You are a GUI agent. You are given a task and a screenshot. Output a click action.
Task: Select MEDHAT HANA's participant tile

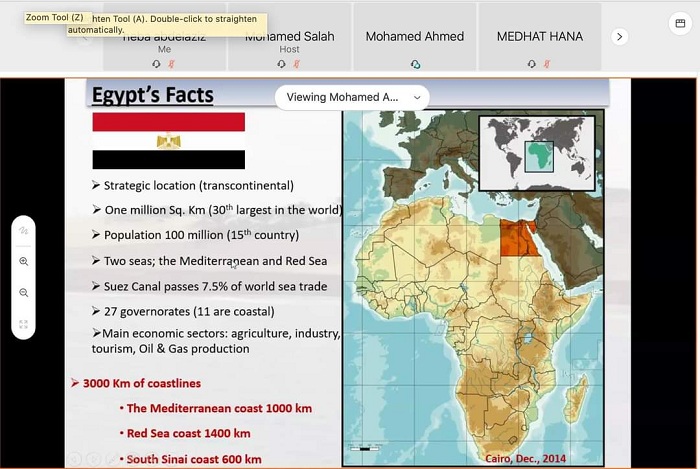pyautogui.click(x=540, y=37)
